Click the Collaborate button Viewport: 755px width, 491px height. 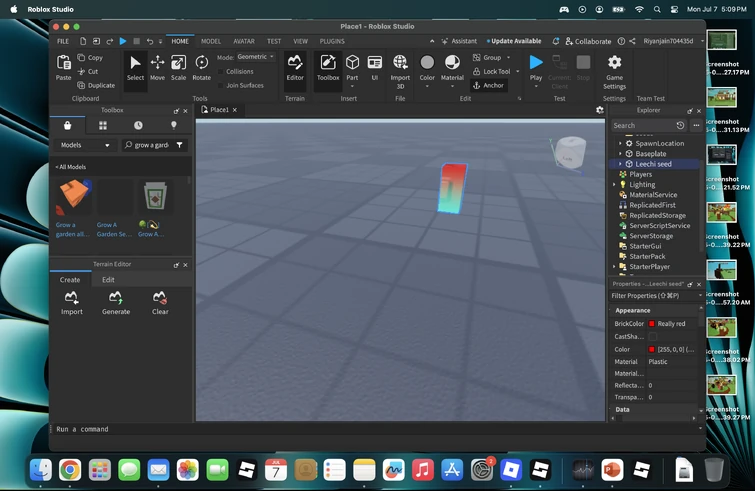(588, 41)
